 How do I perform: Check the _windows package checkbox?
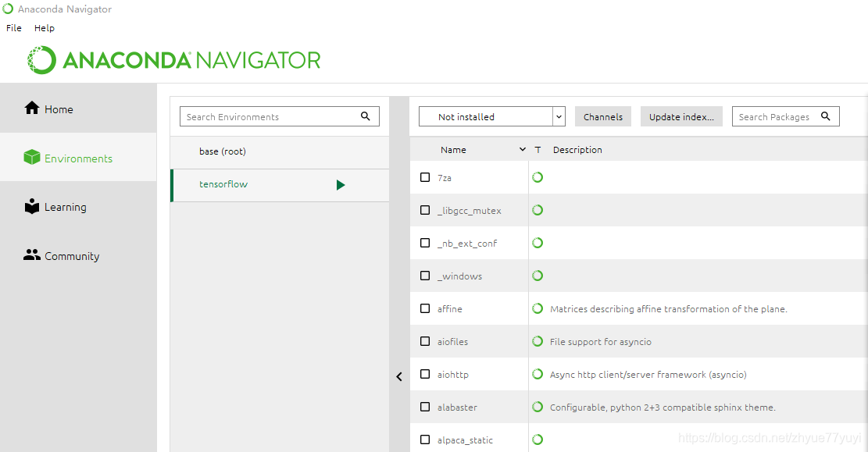425,276
